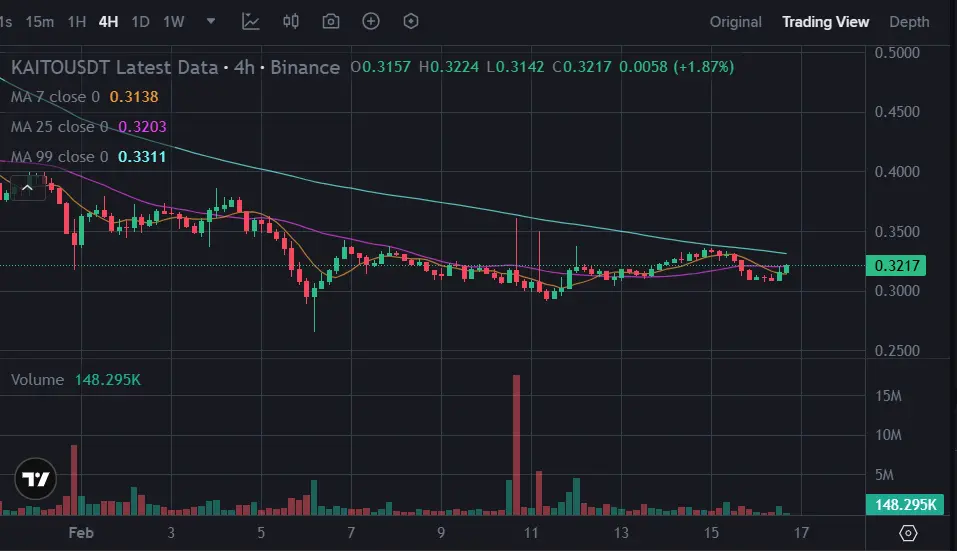
Task: Click the MA 25 value 0.3203
Action: pyautogui.click(x=142, y=127)
